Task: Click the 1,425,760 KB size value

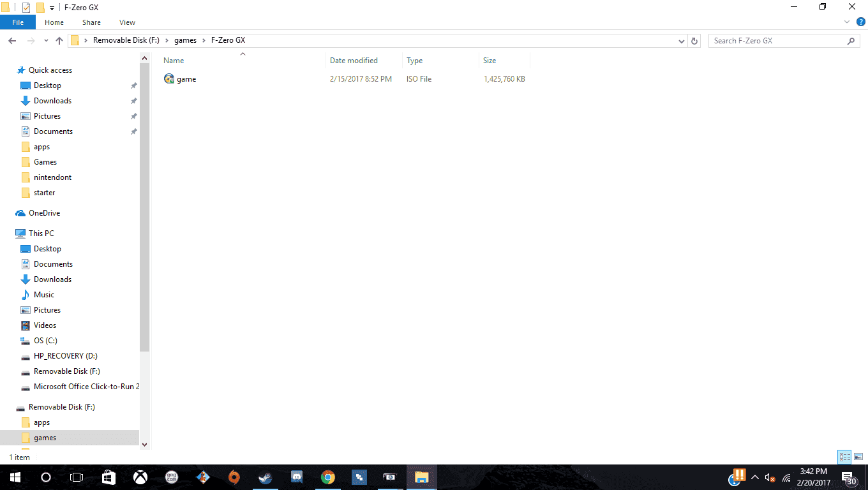Action: coord(504,79)
